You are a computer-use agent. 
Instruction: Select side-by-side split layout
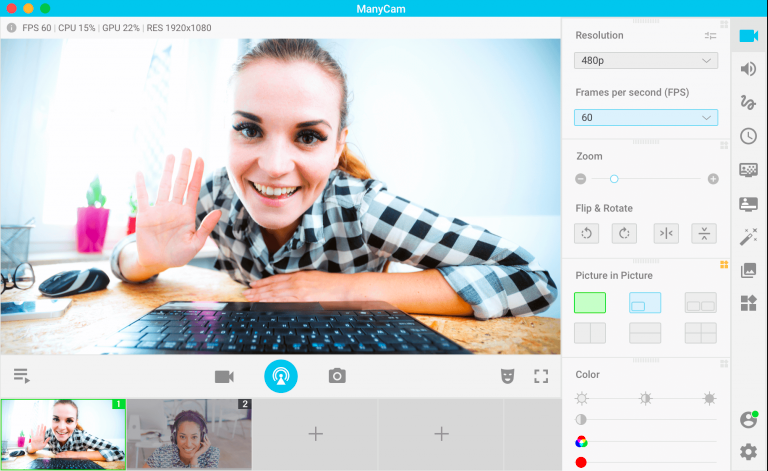(590, 333)
